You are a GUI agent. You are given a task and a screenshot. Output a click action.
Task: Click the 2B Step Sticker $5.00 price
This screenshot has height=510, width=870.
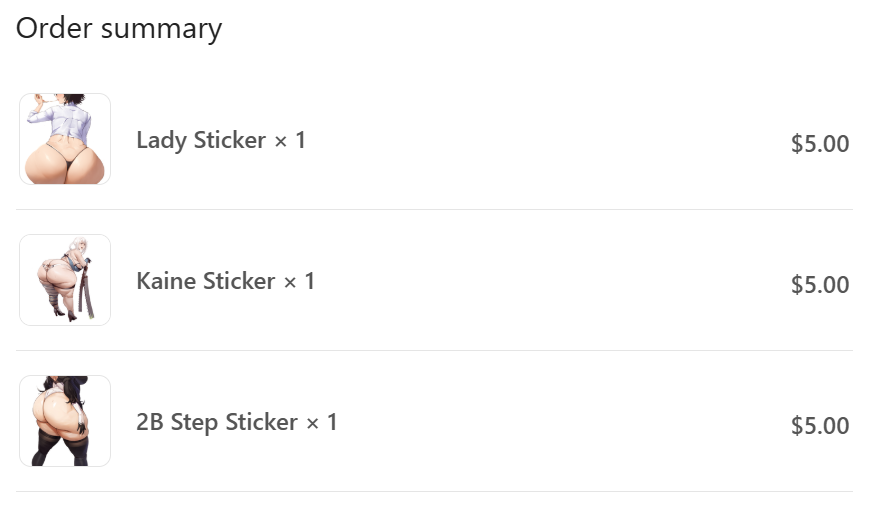click(x=819, y=426)
